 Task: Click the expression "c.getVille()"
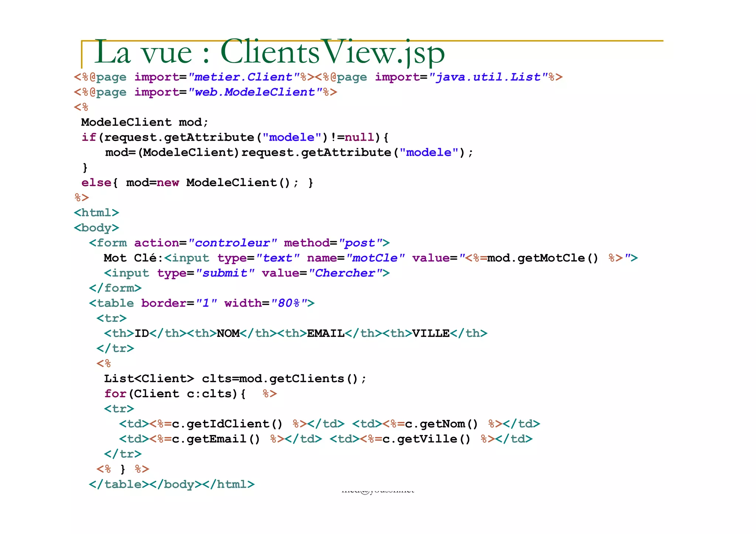pos(427,439)
